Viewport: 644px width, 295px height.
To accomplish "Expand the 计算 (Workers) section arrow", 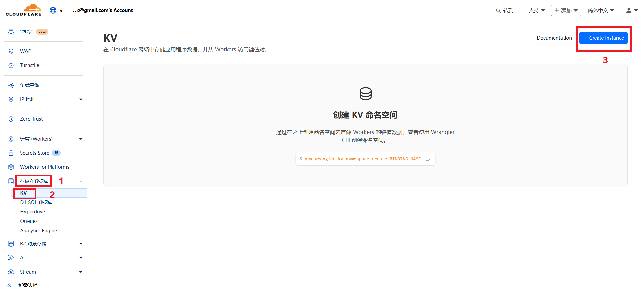I will point(80,139).
